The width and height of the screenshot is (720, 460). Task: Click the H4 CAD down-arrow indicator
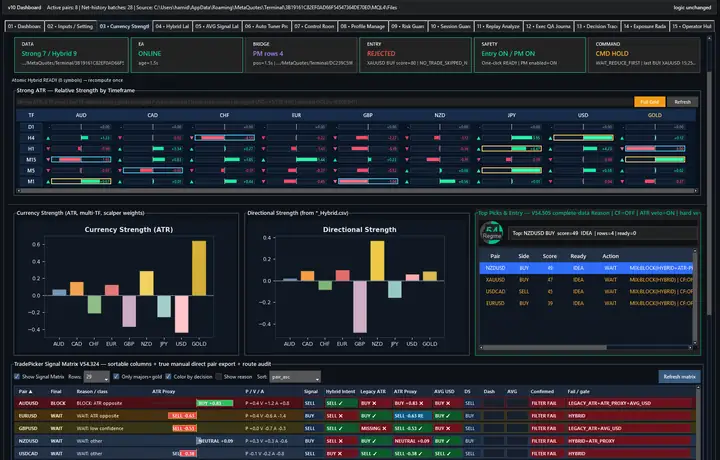point(120,138)
